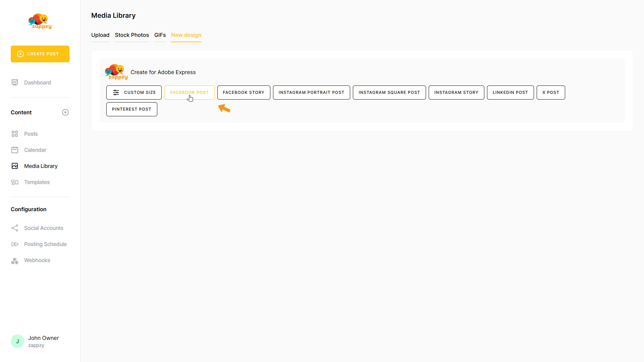Click the Posting Schedule forward icon

click(x=15, y=244)
